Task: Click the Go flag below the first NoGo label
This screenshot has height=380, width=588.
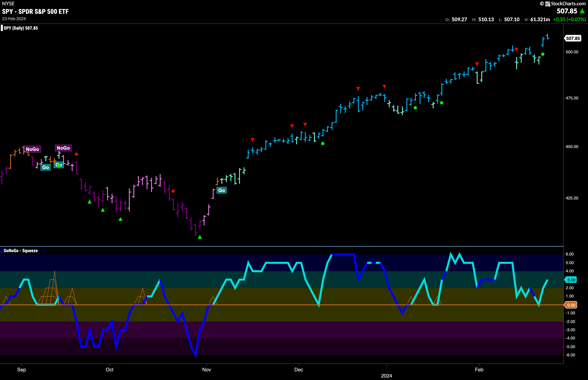Action: coord(46,167)
